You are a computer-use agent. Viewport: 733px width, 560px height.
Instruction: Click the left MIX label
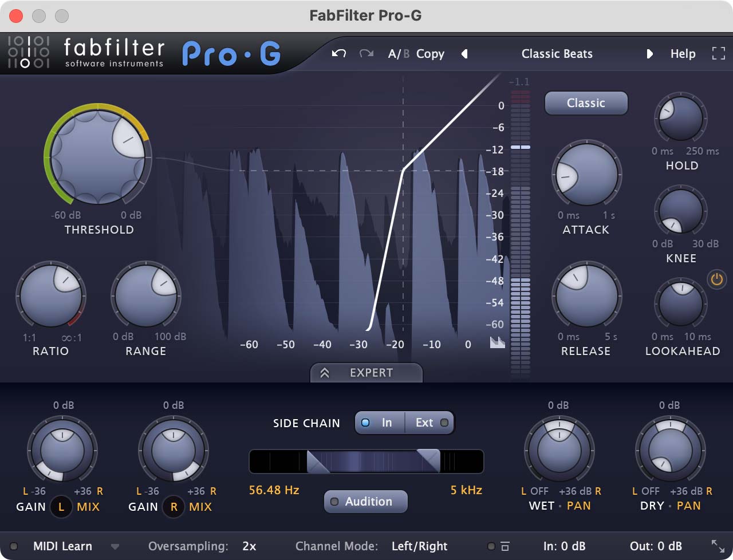88,507
